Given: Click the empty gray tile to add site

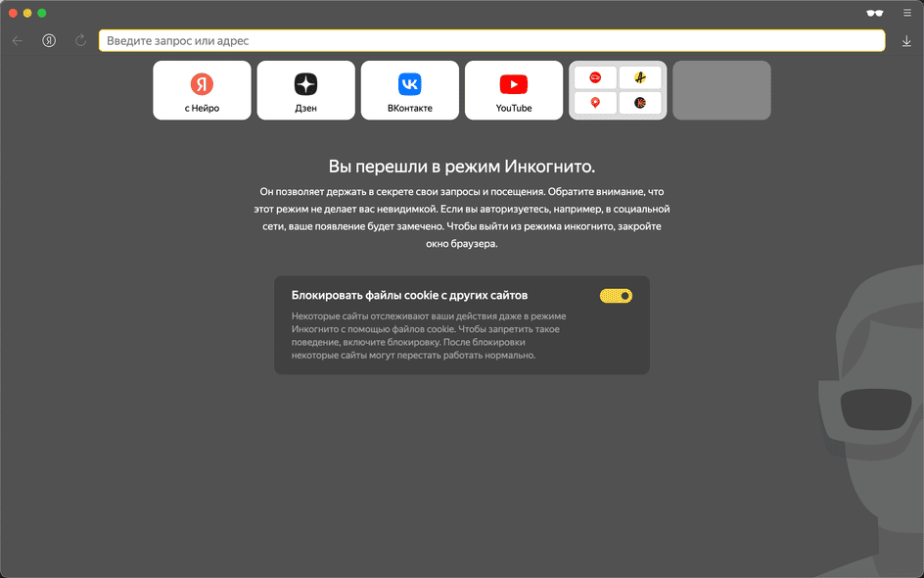Looking at the screenshot, I should pyautogui.click(x=722, y=90).
